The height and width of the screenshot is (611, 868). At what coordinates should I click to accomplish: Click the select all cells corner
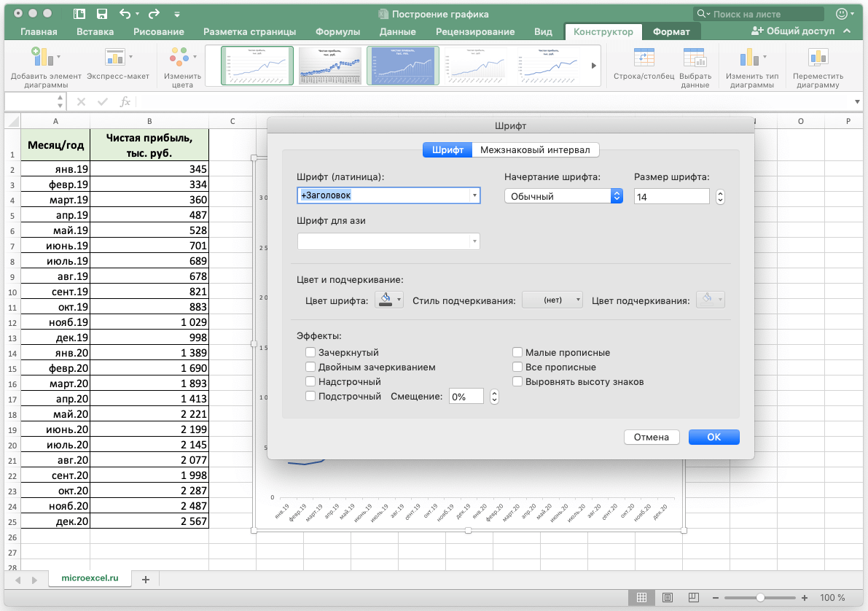(12, 121)
